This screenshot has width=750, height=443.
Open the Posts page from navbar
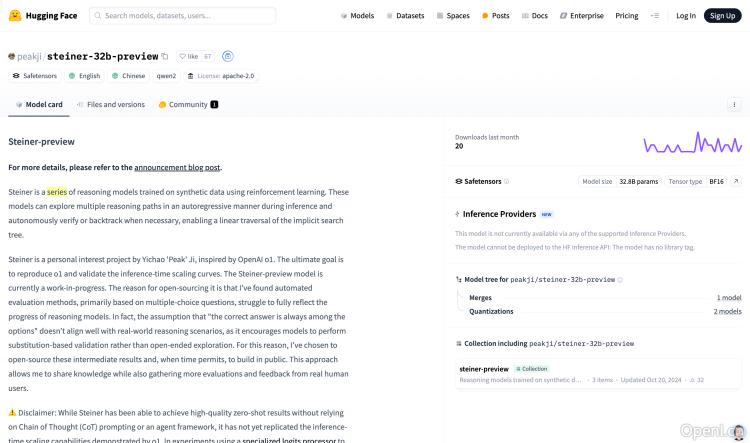495,16
